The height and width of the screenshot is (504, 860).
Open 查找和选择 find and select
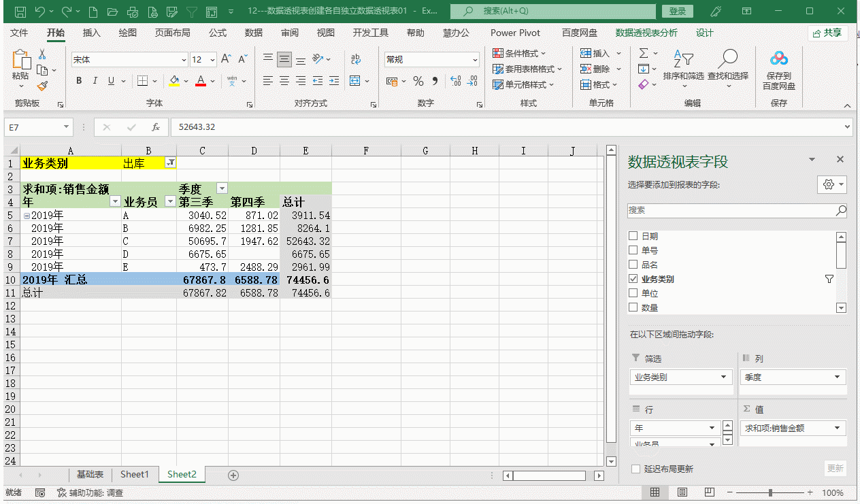tap(728, 69)
